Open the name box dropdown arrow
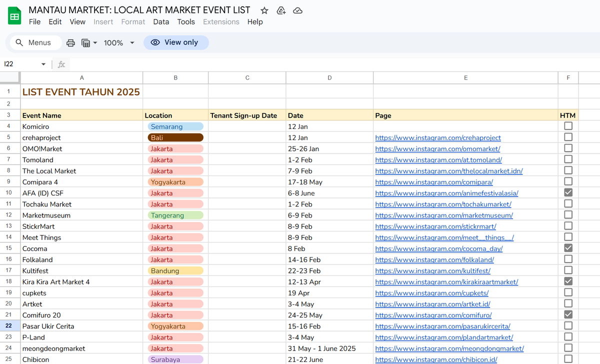The height and width of the screenshot is (364, 600). tap(43, 64)
